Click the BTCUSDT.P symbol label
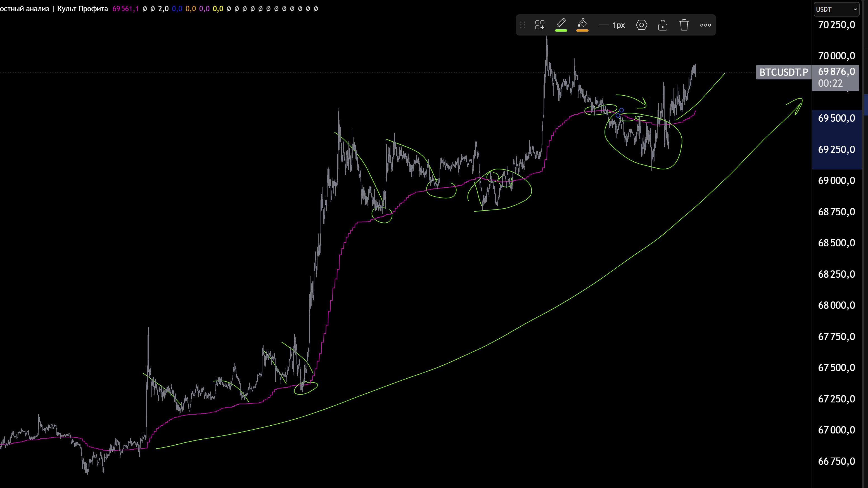The width and height of the screenshot is (868, 488). [x=783, y=72]
